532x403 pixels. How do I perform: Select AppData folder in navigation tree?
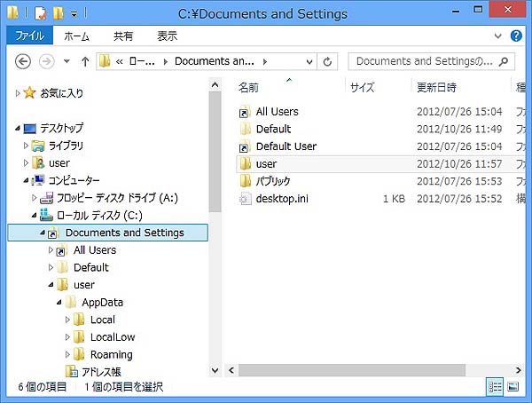(x=102, y=302)
